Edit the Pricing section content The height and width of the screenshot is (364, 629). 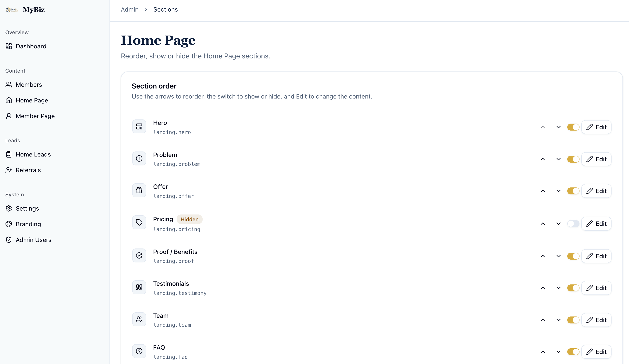596,224
